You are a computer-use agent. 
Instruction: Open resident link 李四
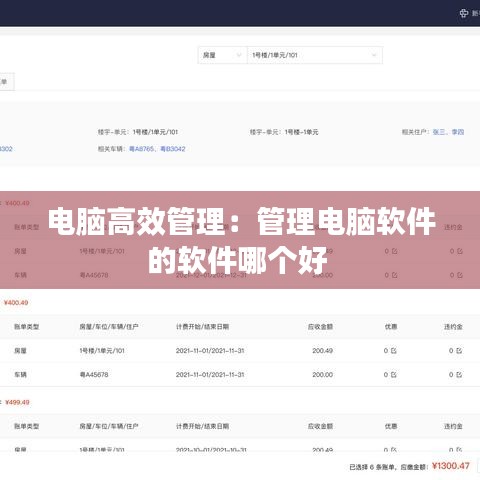(458, 132)
